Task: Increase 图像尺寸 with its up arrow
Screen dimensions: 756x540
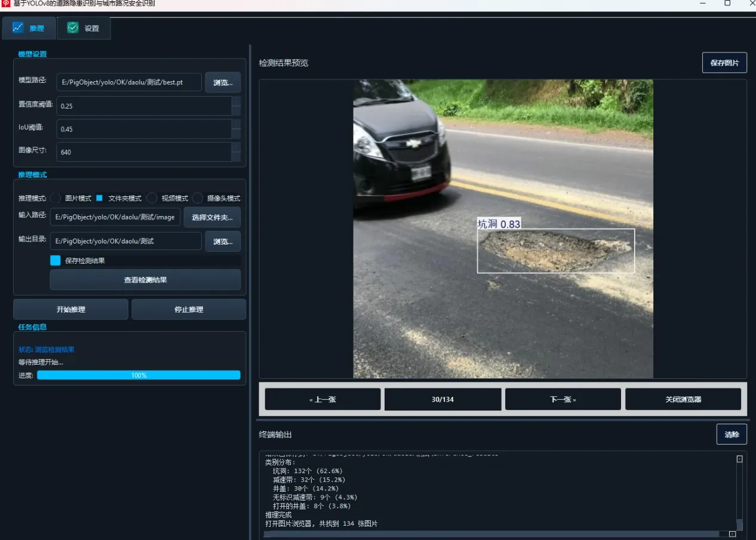Action: tap(236, 147)
